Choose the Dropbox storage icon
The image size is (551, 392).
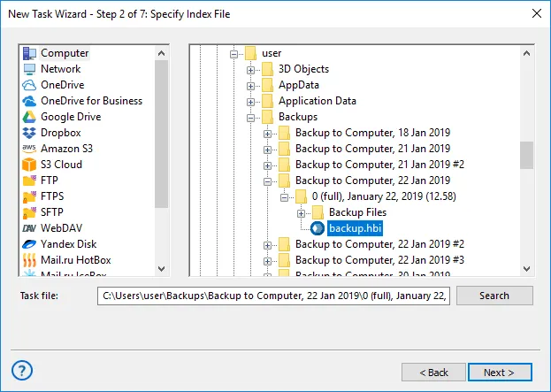(x=29, y=133)
